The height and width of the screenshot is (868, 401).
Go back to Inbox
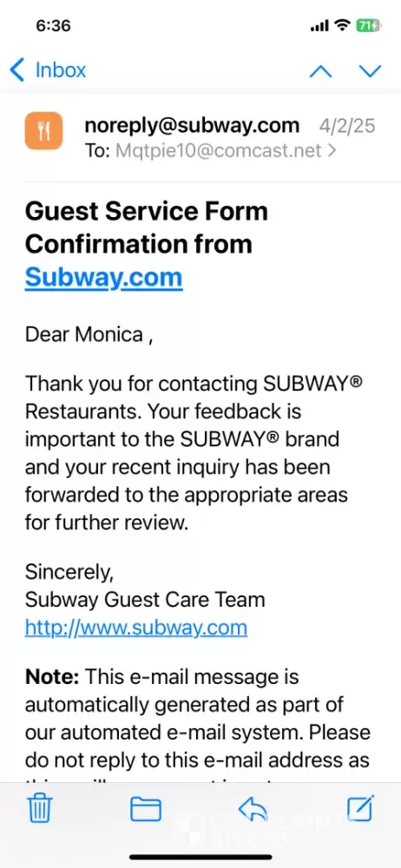(x=49, y=70)
